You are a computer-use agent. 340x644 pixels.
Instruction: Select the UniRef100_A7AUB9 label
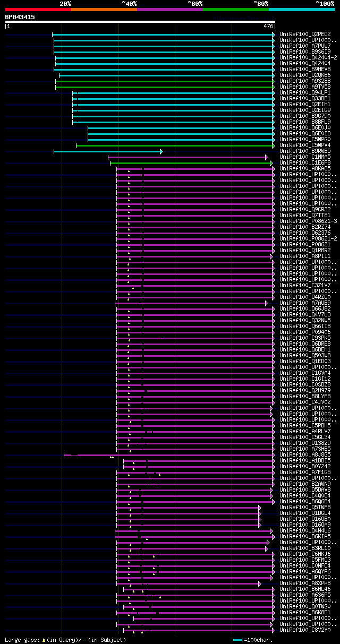coord(305,303)
